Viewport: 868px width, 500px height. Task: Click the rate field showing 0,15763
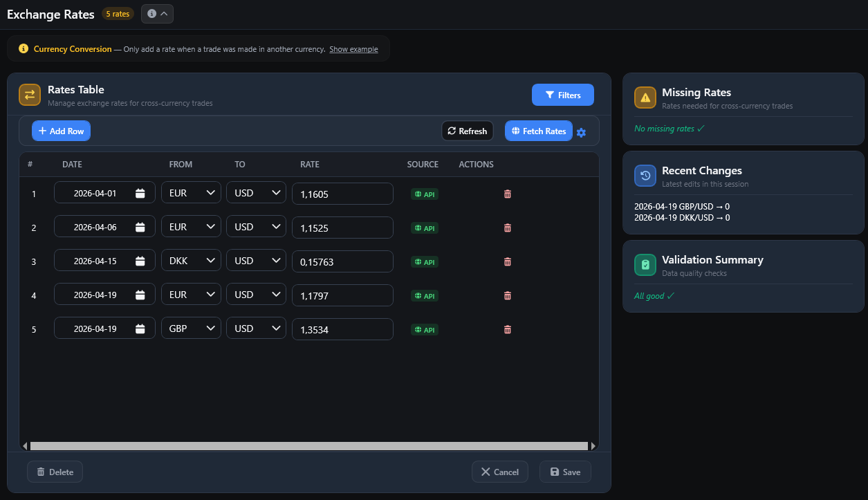[x=342, y=261]
